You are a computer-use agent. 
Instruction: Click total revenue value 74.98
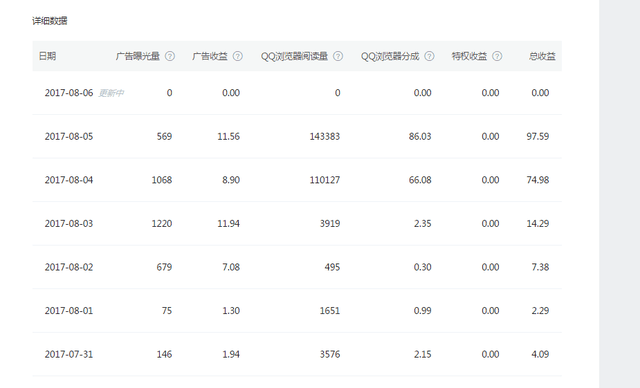click(x=538, y=180)
